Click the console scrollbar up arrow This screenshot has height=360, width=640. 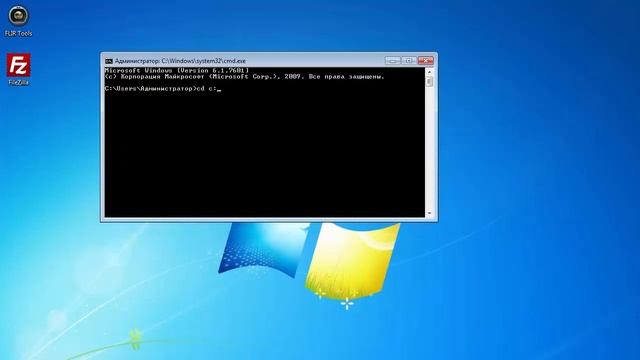pyautogui.click(x=429, y=71)
